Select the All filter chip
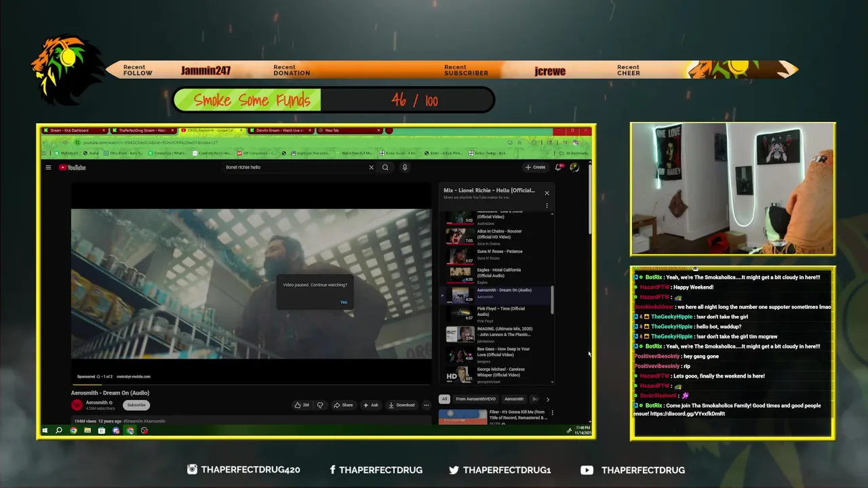This screenshot has width=868, height=488. click(444, 399)
